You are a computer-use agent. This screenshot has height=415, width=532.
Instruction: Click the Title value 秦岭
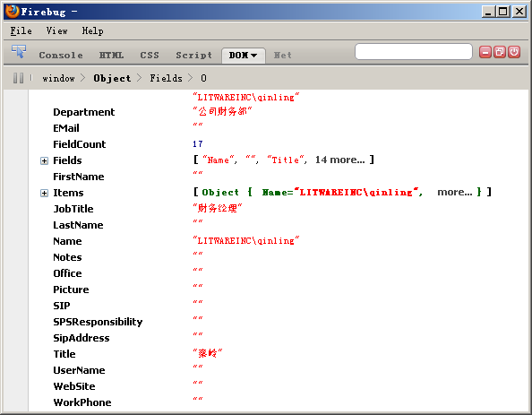click(x=208, y=353)
